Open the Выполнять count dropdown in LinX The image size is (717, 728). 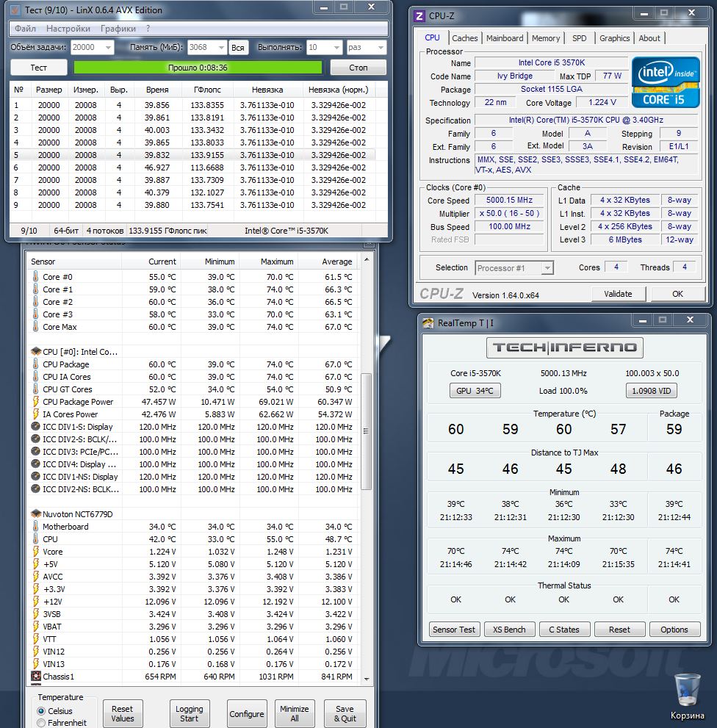tap(336, 47)
